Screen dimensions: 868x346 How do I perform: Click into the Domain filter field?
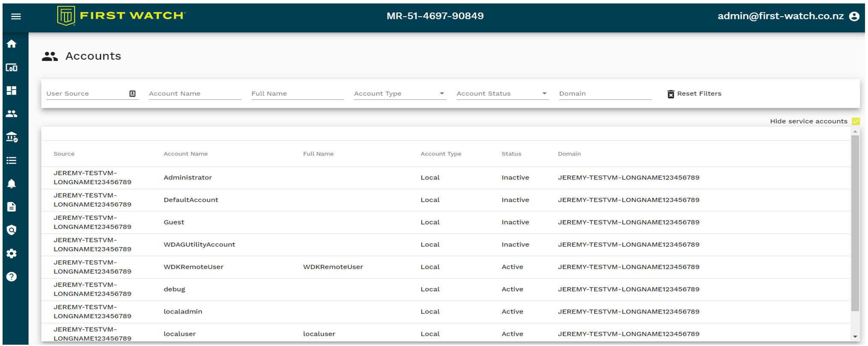click(x=604, y=93)
